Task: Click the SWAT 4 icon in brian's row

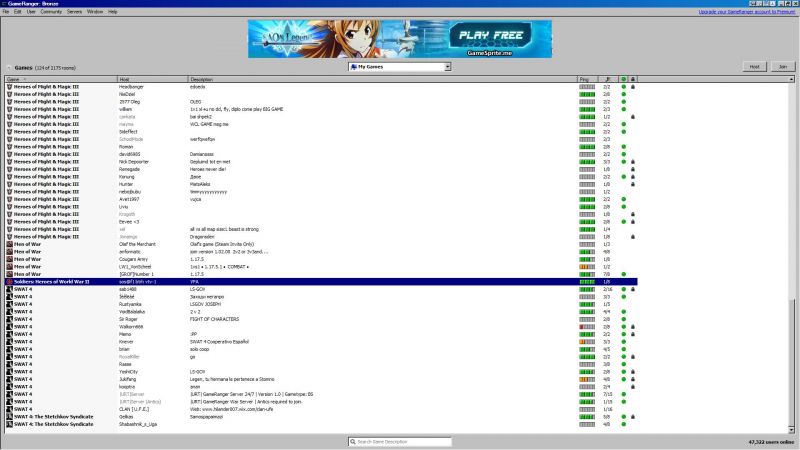Action: [x=9, y=349]
